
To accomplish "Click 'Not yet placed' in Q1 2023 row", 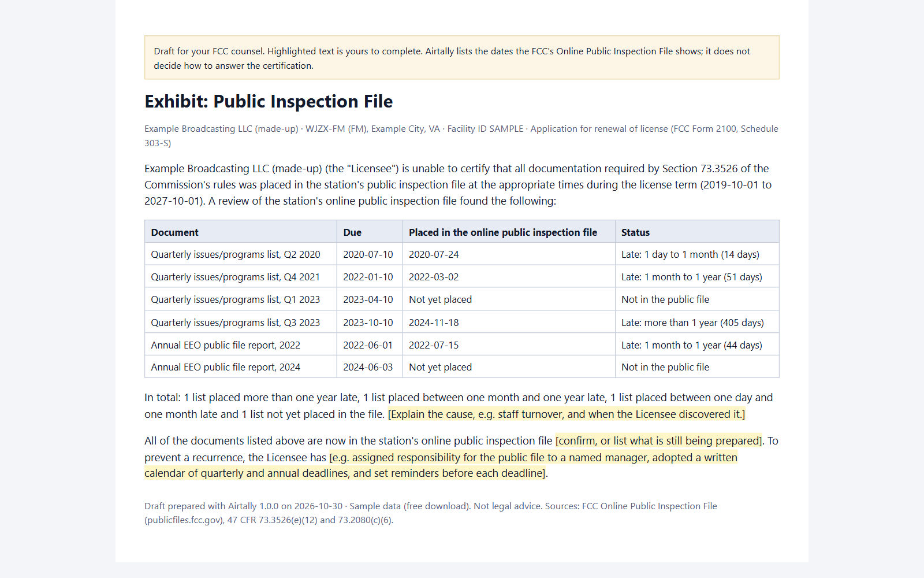I will [x=440, y=299].
